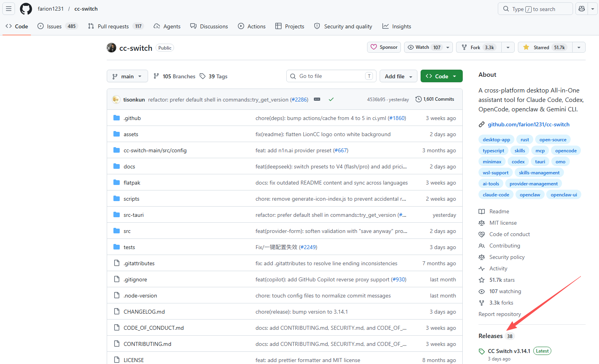The image size is (599, 364).
Task: Open the Watch notifications dropdown
Action: pos(428,47)
